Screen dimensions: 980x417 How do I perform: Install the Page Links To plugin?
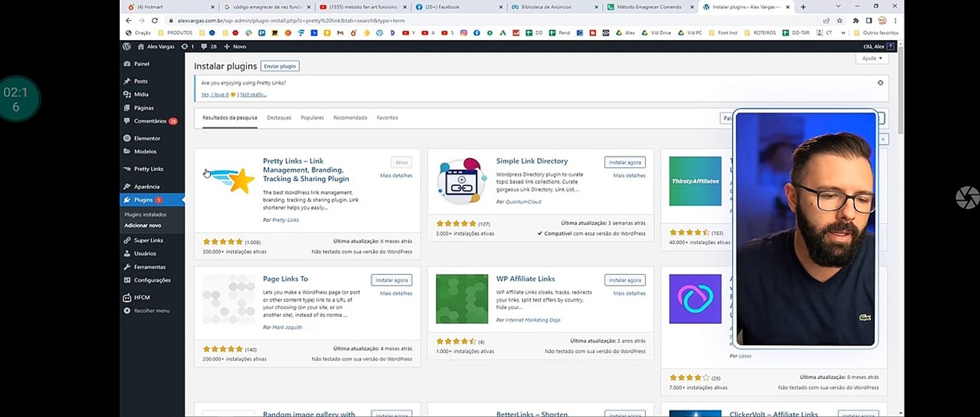click(392, 280)
